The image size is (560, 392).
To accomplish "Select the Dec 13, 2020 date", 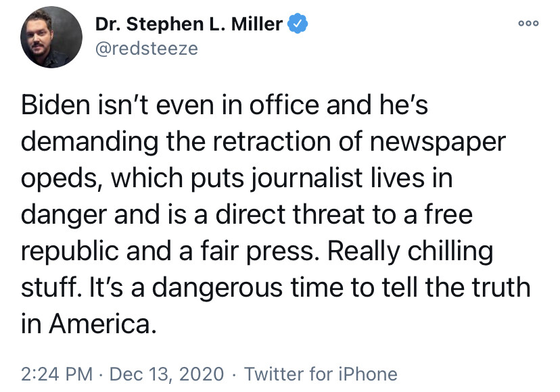I will coord(166,373).
